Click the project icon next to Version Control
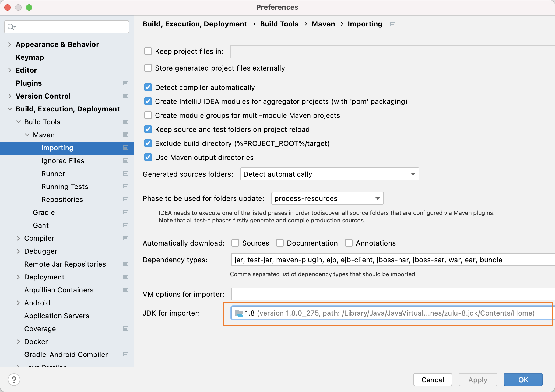The height and width of the screenshot is (392, 555). [126, 96]
